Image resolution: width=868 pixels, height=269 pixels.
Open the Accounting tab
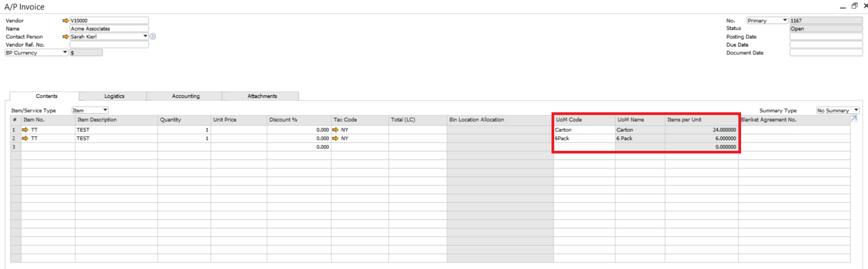point(185,96)
